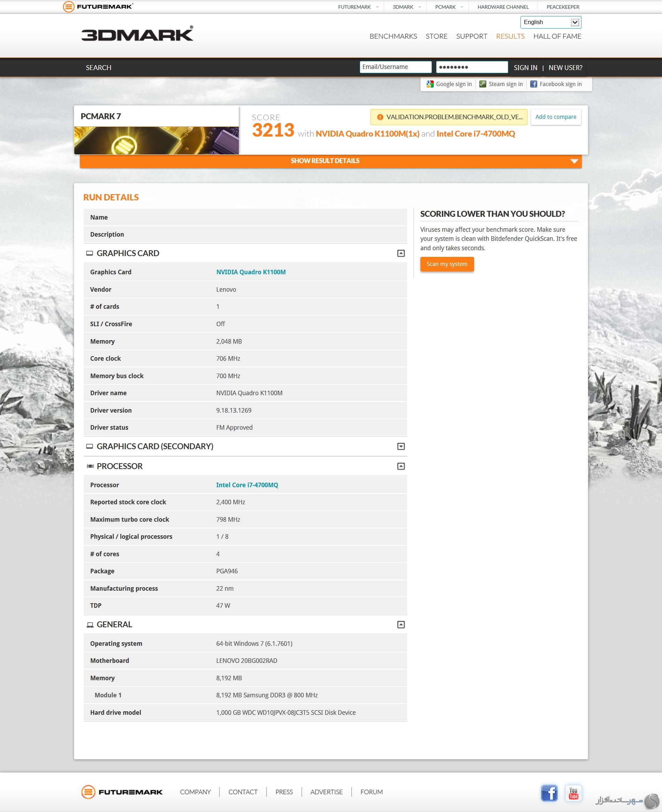Click the Sign In button
This screenshot has width=662, height=812.
pos(525,68)
